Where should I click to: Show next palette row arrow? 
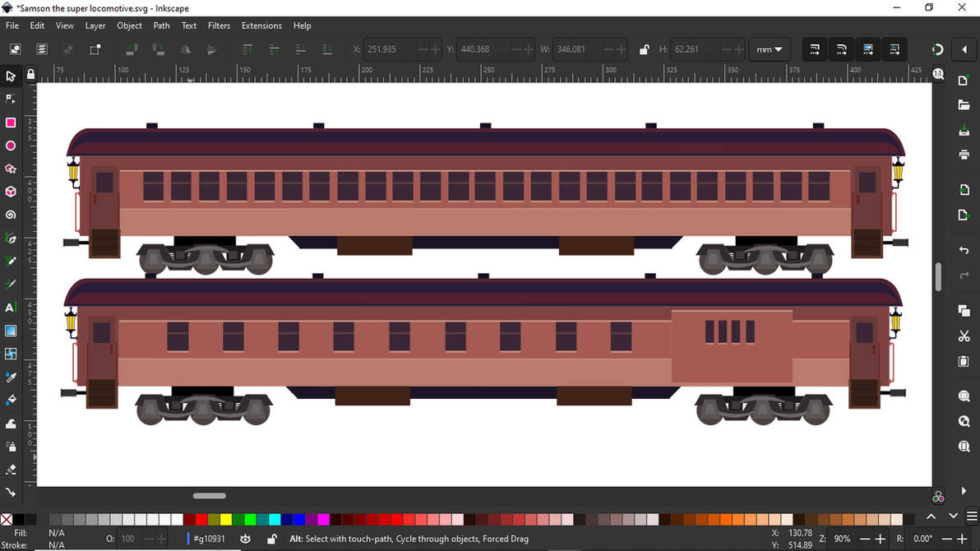tap(953, 516)
